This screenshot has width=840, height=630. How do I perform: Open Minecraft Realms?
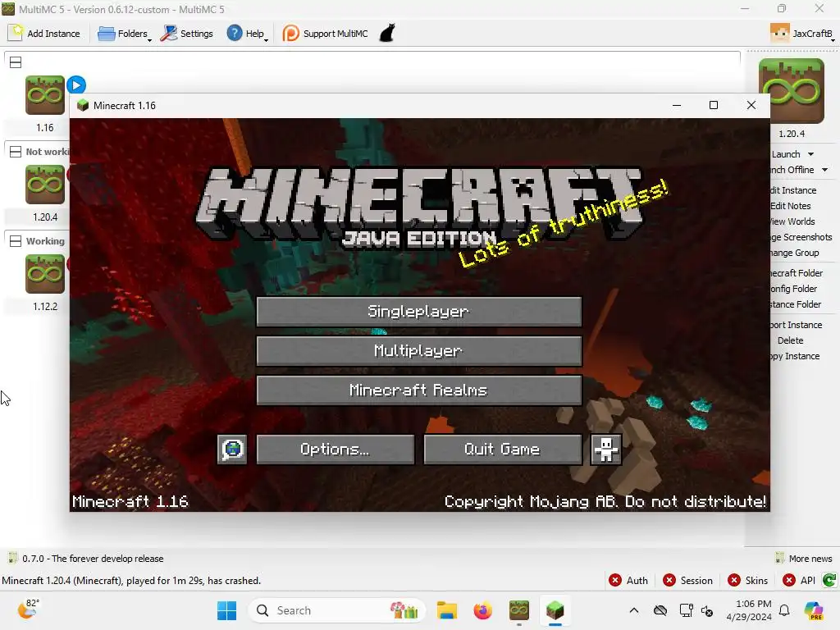419,390
